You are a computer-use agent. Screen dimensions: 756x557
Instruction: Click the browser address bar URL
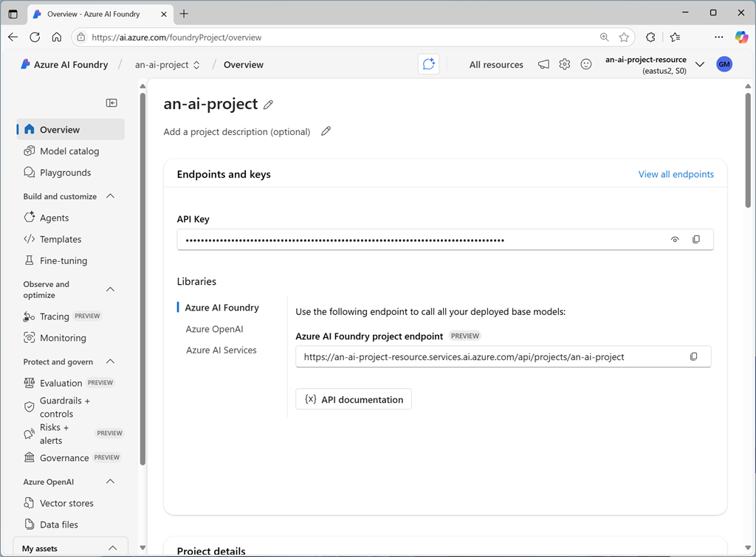[176, 37]
